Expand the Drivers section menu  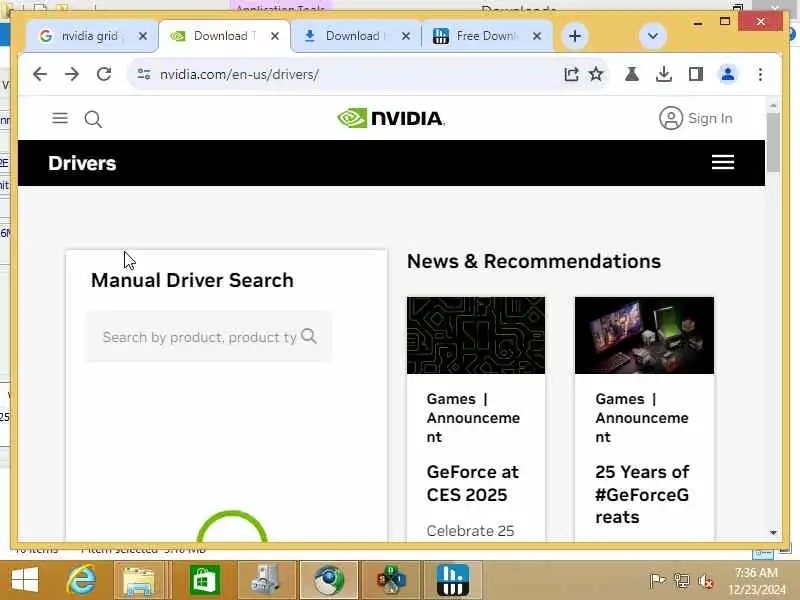[722, 162]
